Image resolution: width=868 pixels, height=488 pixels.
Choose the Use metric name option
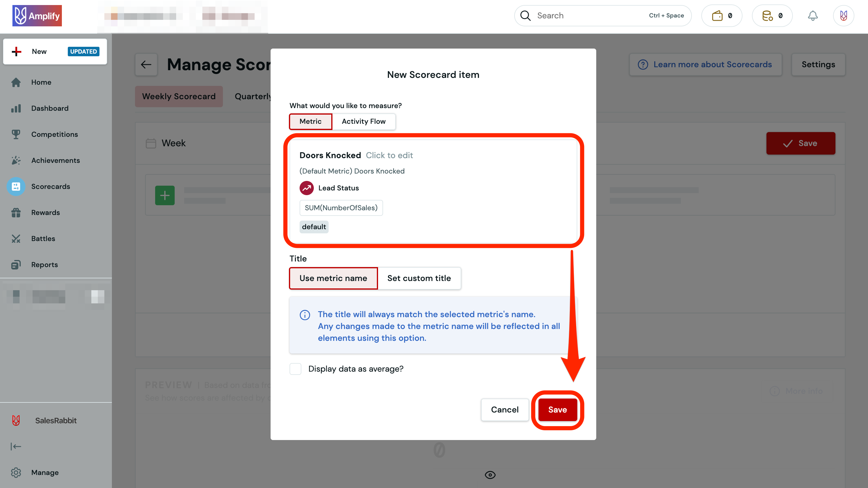tap(333, 278)
